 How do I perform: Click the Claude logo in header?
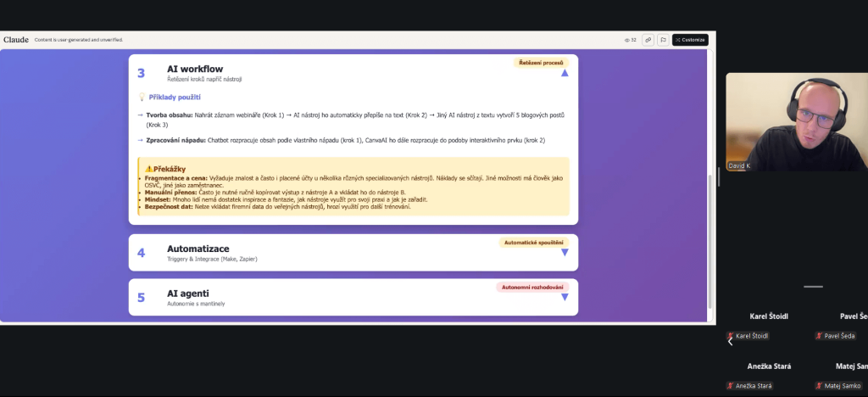(x=16, y=40)
